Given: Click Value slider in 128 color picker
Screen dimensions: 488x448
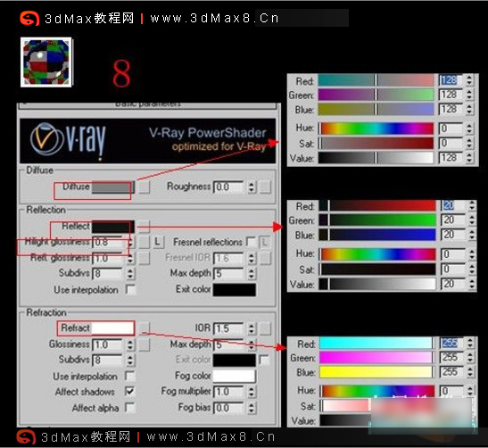Looking at the screenshot, I should click(376, 158).
